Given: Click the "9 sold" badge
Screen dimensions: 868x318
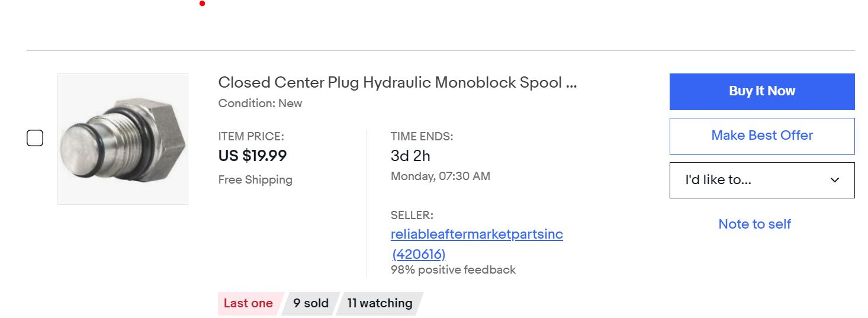Looking at the screenshot, I should [x=311, y=303].
